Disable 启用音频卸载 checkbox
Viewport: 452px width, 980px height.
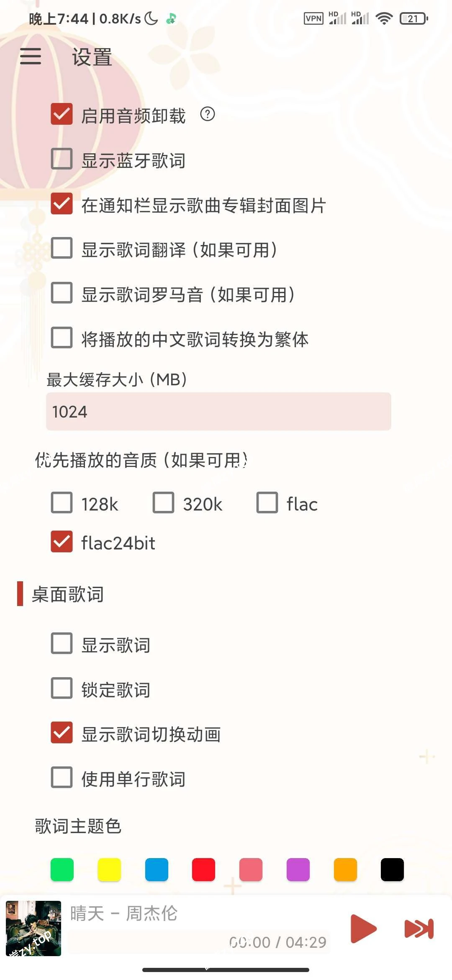coord(62,114)
